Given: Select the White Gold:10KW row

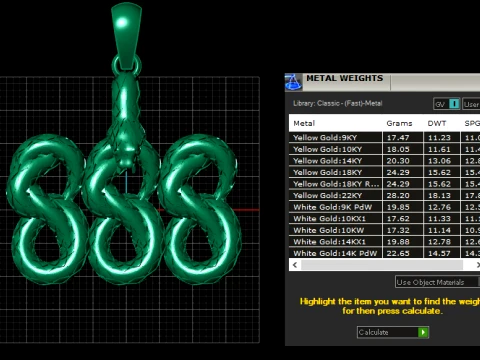Looking at the screenshot, I should pos(384,230).
